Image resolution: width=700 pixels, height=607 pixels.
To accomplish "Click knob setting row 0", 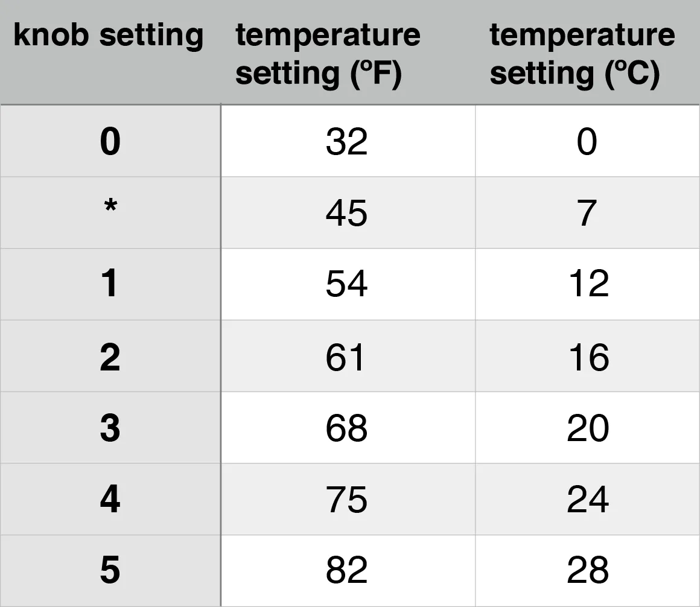I will click(110, 142).
